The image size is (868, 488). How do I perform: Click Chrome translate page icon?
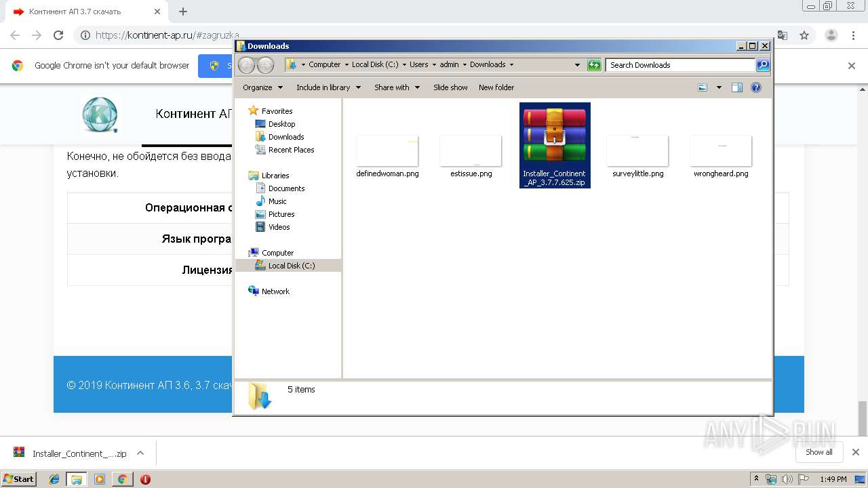[783, 35]
